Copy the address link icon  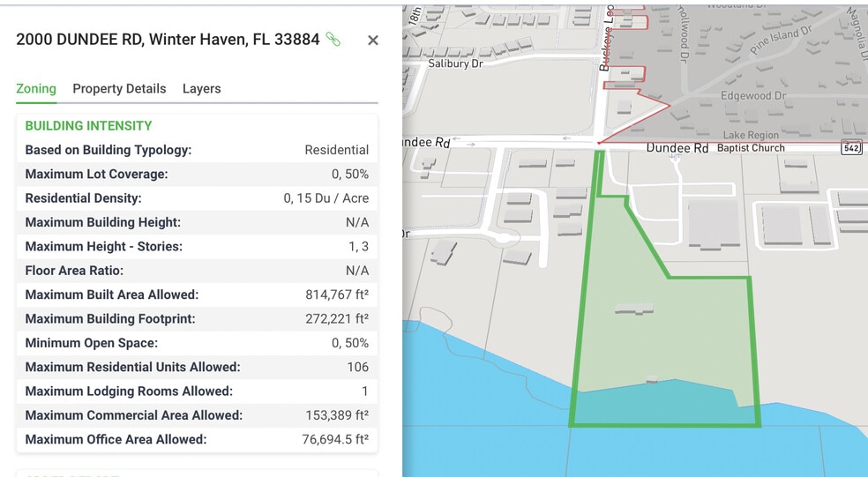pos(333,39)
